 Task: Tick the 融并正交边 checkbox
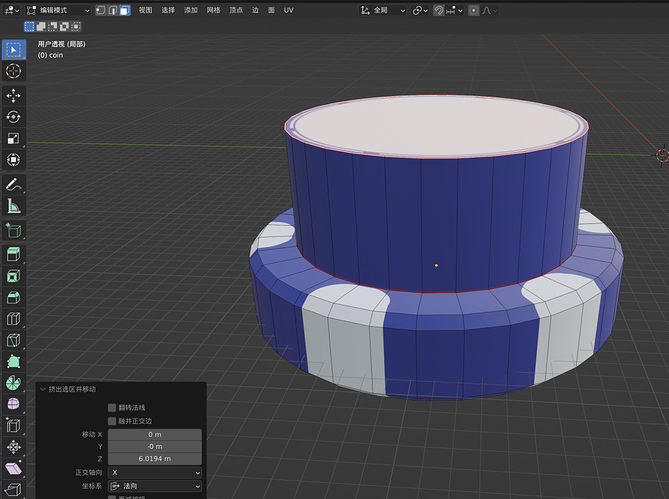(x=112, y=421)
